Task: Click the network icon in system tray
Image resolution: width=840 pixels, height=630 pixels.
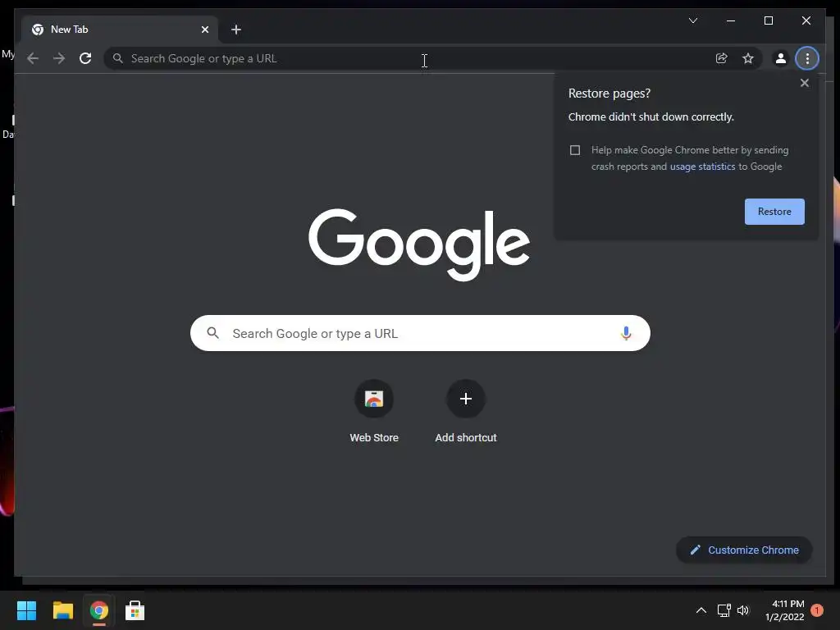Action: pyautogui.click(x=724, y=610)
